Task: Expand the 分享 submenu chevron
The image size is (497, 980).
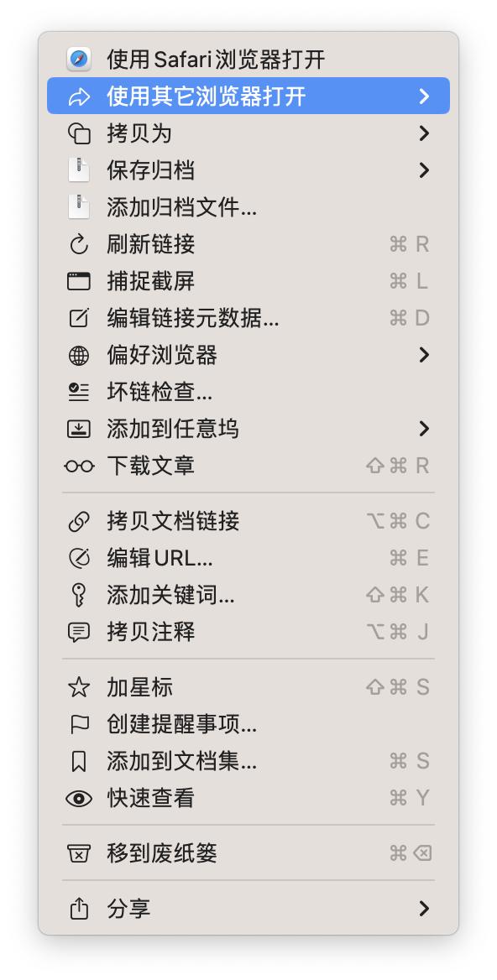Action: click(425, 908)
